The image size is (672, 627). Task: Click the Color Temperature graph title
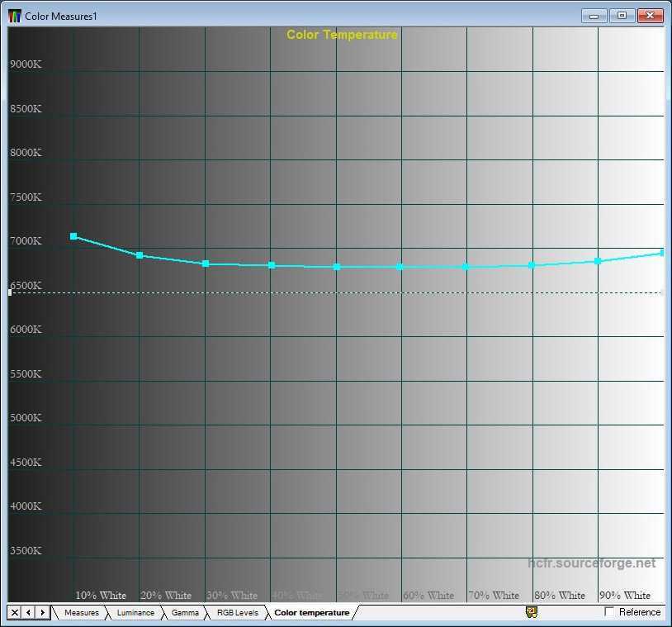coord(342,35)
